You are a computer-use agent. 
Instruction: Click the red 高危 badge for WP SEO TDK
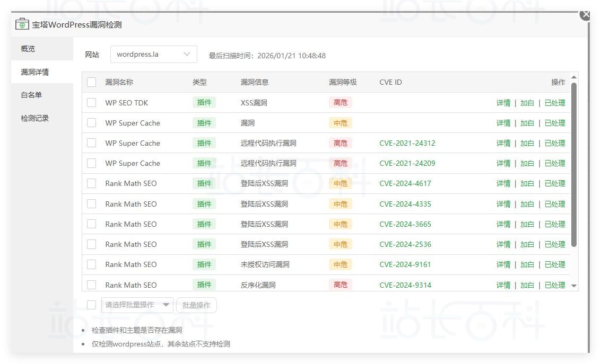340,103
